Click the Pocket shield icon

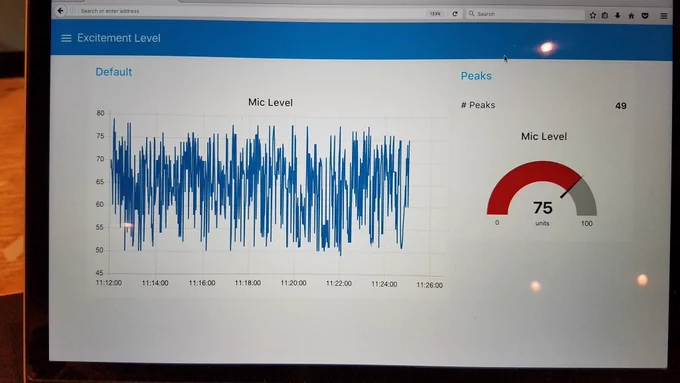645,16
